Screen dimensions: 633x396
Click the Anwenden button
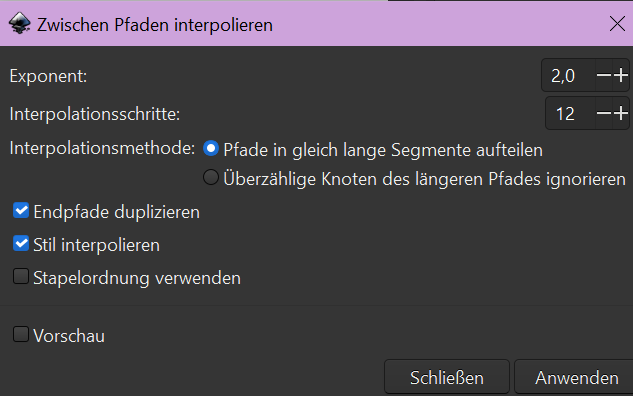(x=576, y=377)
